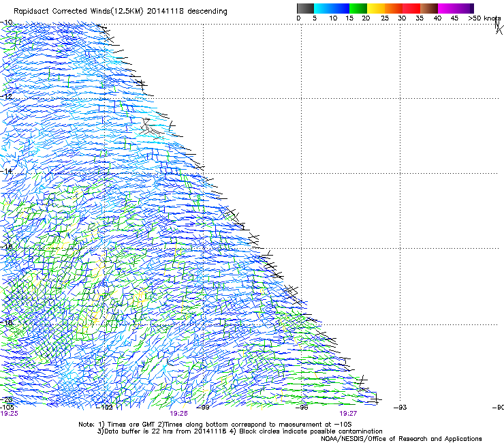Click the cyan-blue 5-15 knots color band
Viewport: 504px width, 443px height.
332,8
